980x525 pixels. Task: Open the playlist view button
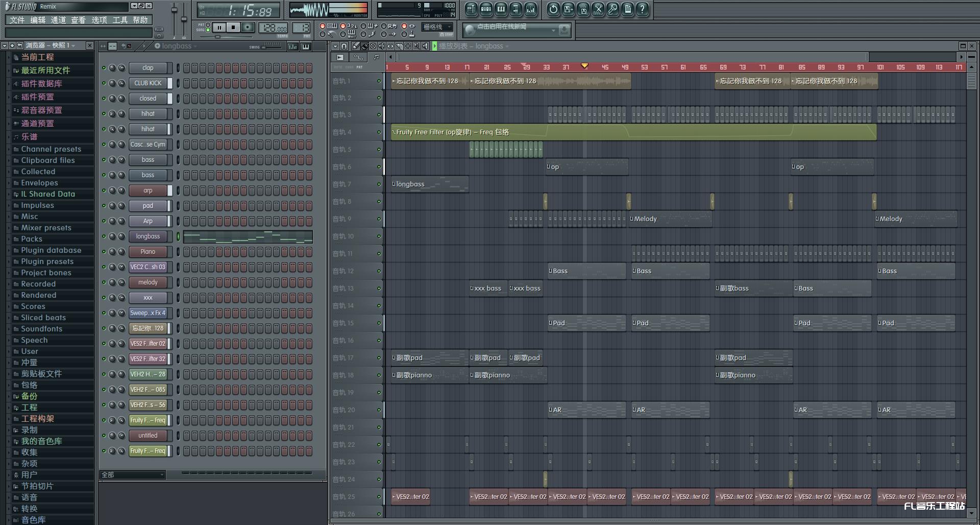click(471, 9)
